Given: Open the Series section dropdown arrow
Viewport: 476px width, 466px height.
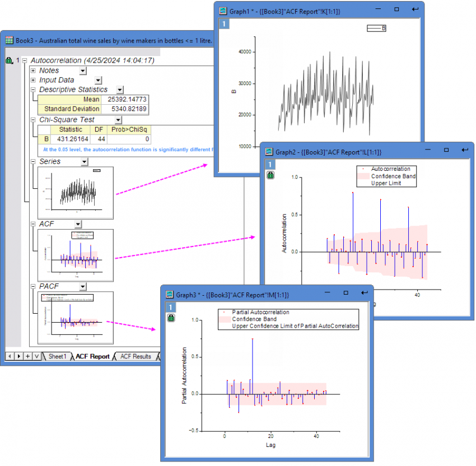Looking at the screenshot, I should tap(84, 162).
